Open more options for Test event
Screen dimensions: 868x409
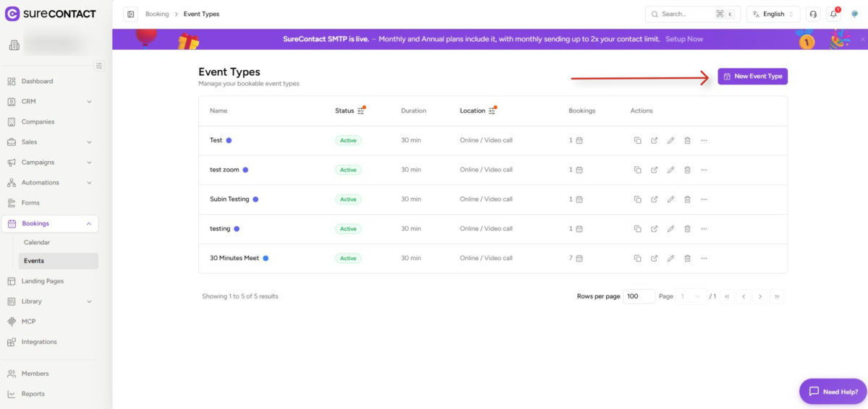704,140
